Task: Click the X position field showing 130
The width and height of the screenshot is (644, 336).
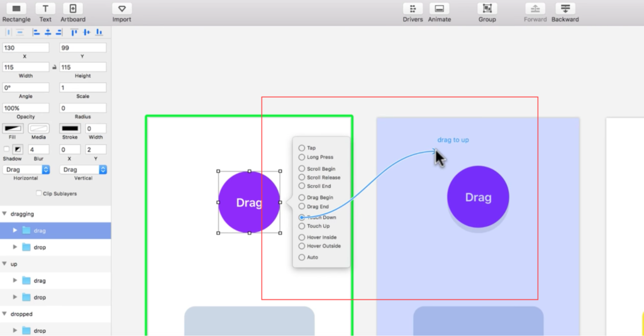Action: coord(25,48)
